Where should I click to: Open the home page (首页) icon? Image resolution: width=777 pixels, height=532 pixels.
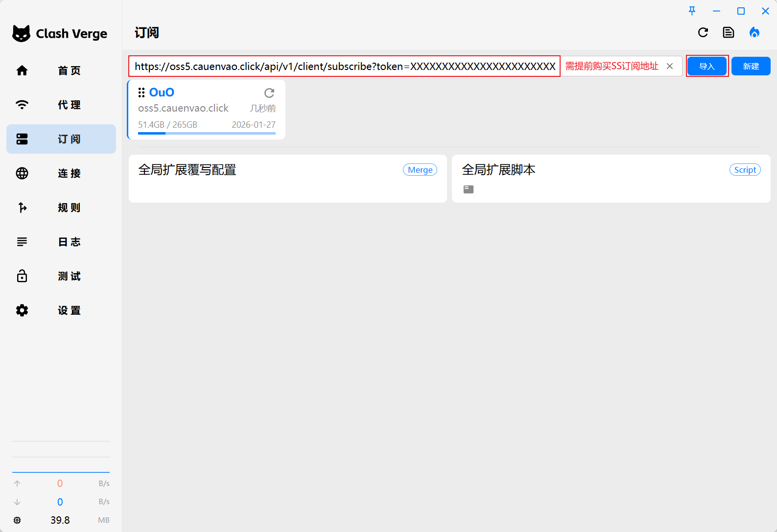pos(22,70)
